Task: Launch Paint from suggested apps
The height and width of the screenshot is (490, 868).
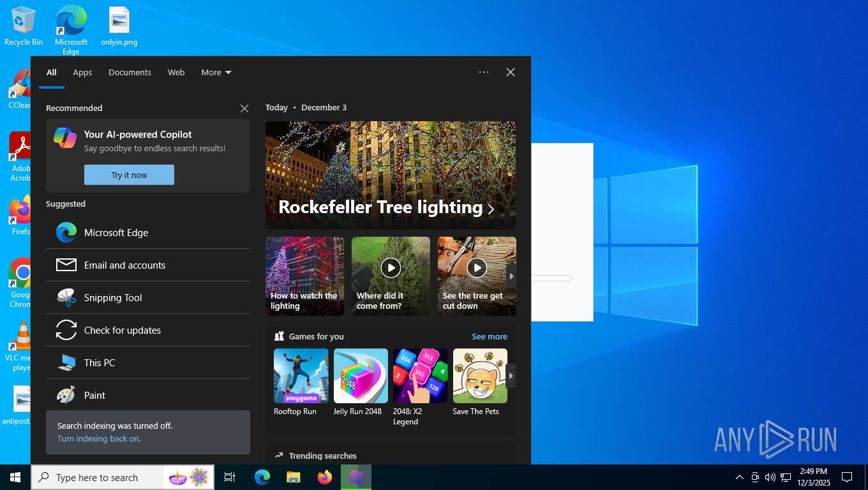Action: pos(147,395)
